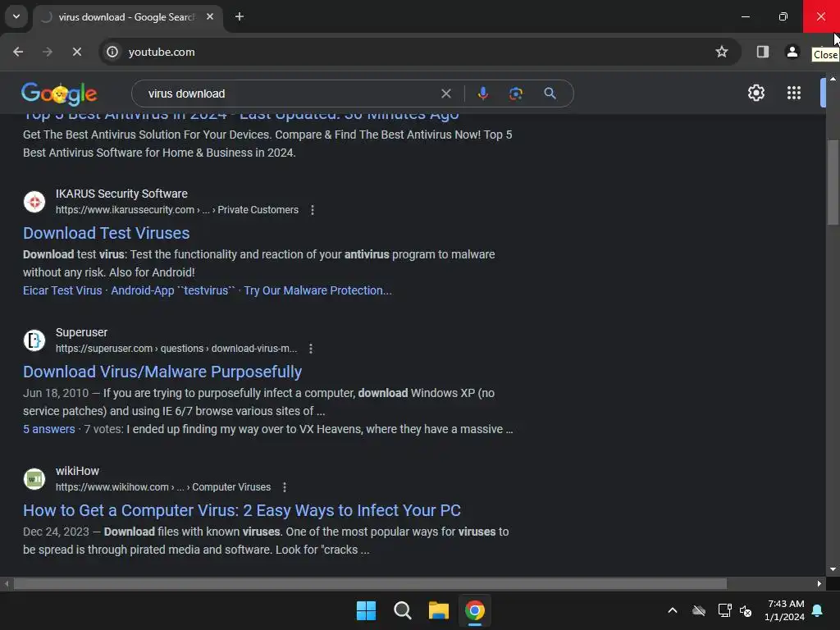Click the wikihow.com URL breadcrumb

163,487
